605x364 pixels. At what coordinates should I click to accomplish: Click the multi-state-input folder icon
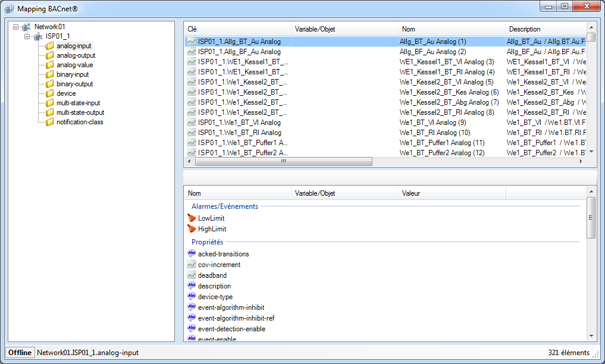[x=50, y=103]
